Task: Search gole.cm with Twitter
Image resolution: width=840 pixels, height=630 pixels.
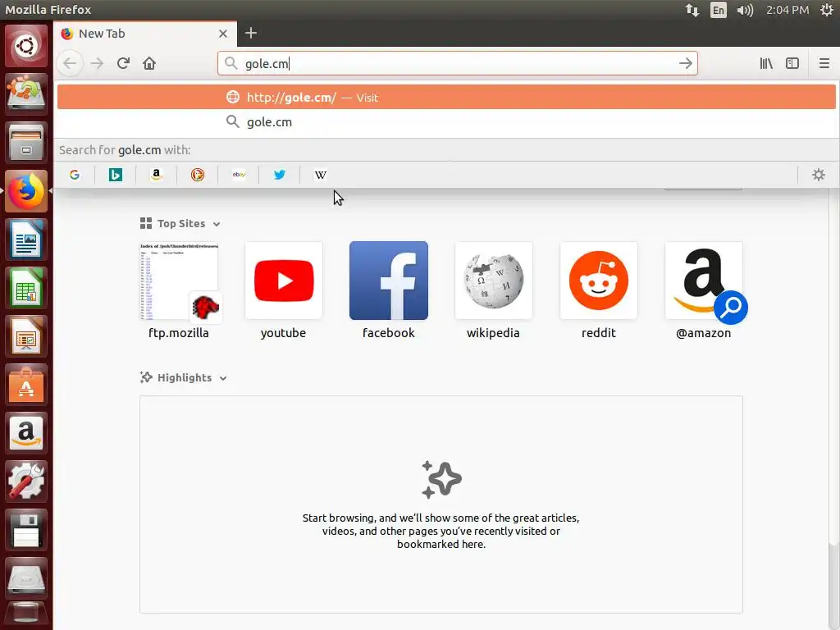Action: pos(280,175)
